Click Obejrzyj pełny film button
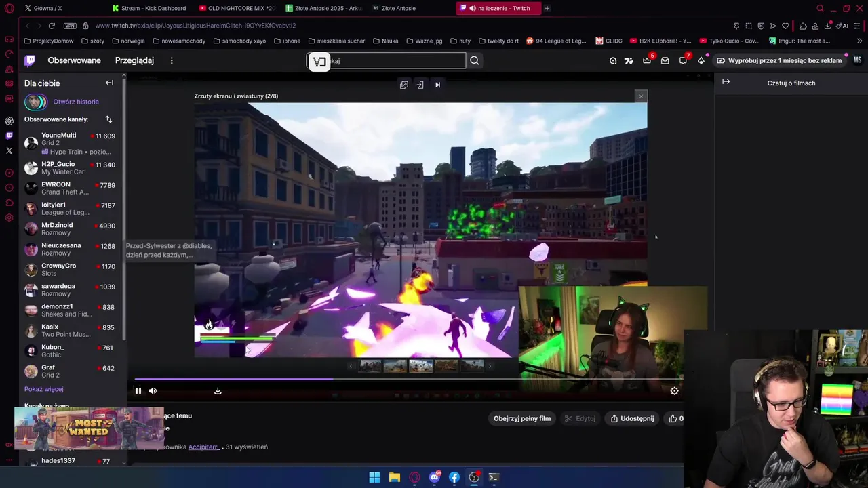Viewport: 868px width, 488px height. click(522, 418)
